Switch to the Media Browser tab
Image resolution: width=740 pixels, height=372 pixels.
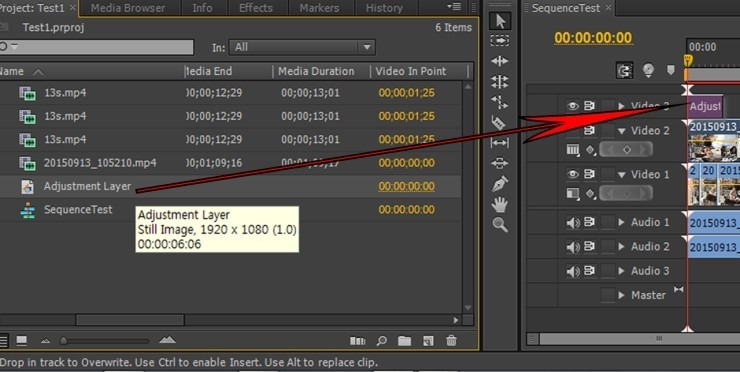pos(128,8)
